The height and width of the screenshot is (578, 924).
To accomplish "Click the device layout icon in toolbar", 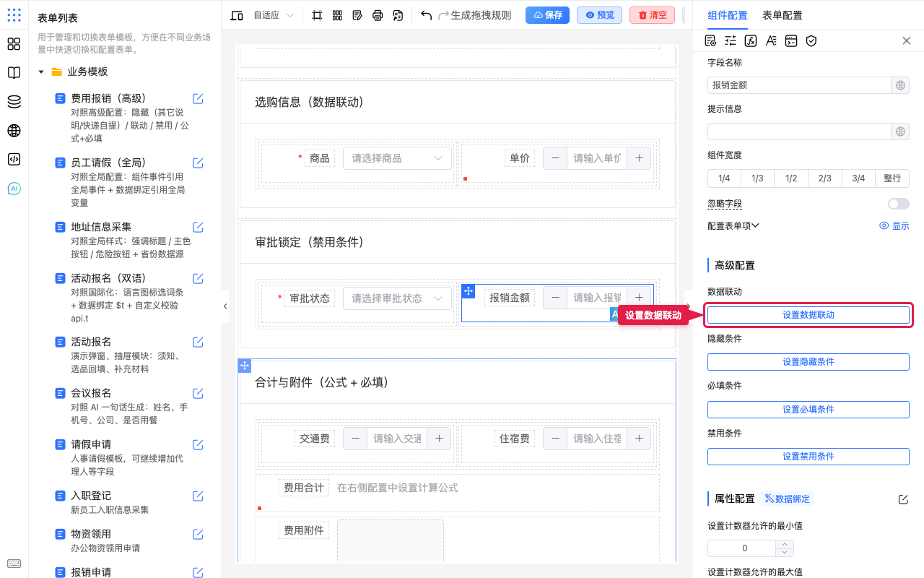I will click(x=237, y=15).
